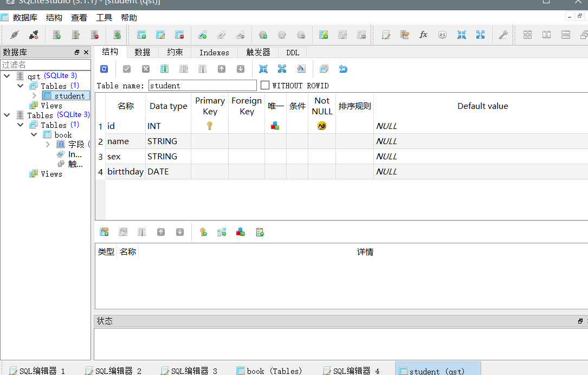Image resolution: width=588 pixels, height=375 pixels.
Task: Toggle the WITHOUT ROWID checkbox
Action: 265,86
